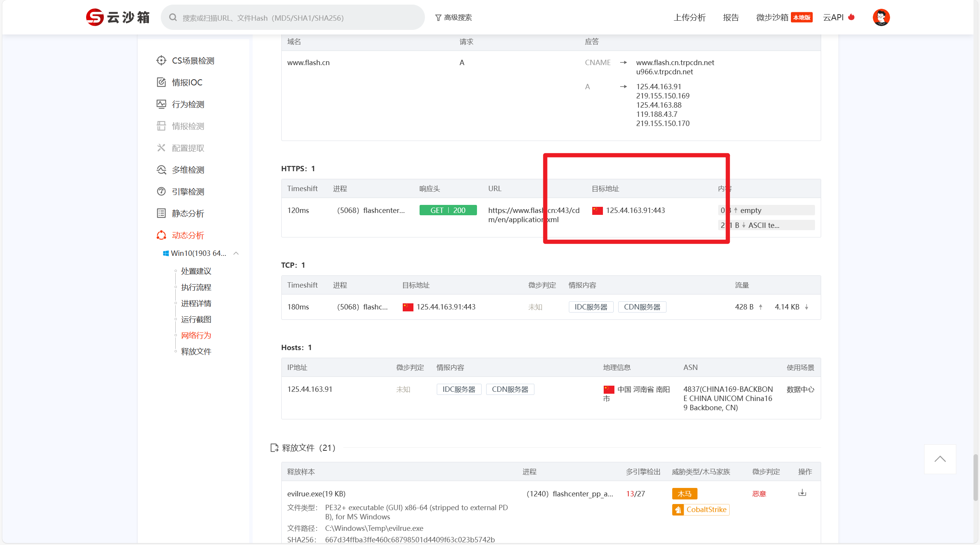This screenshot has width=980, height=545.
Task: Open the user avatar profile icon
Action: pyautogui.click(x=881, y=17)
